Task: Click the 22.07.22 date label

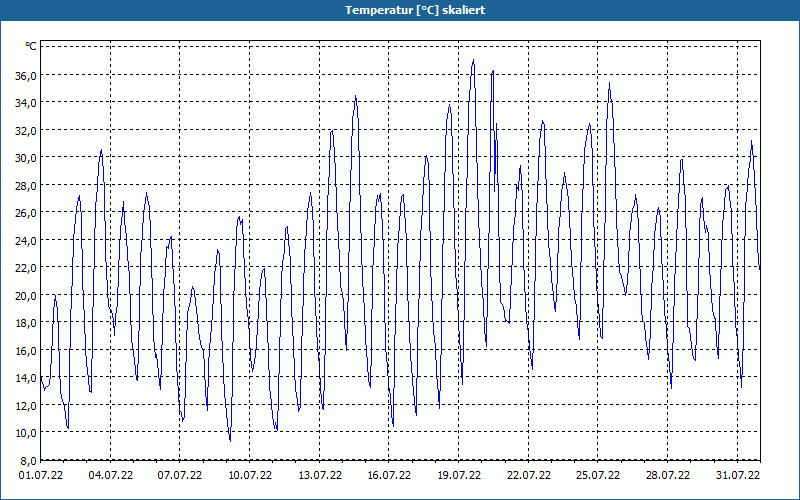Action: click(x=529, y=475)
